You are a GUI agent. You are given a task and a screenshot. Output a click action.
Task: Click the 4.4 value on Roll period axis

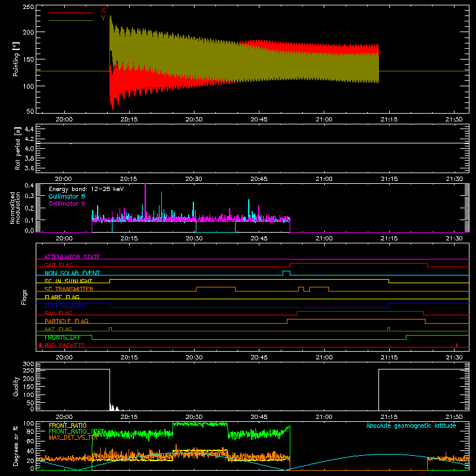click(x=29, y=129)
